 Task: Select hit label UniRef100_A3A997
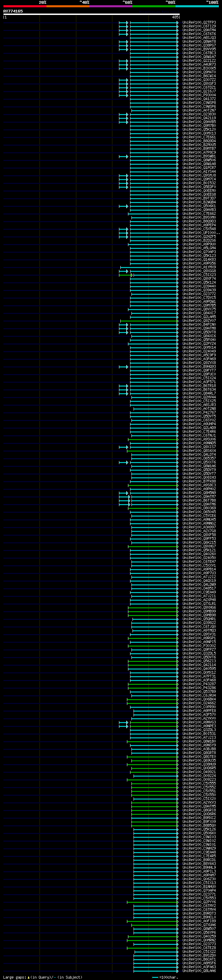tap(199, 527)
